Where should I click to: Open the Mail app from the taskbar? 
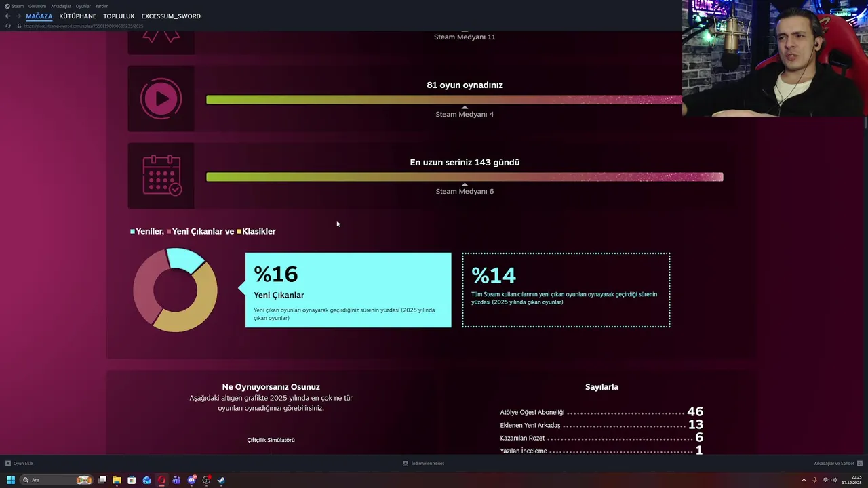(x=146, y=480)
